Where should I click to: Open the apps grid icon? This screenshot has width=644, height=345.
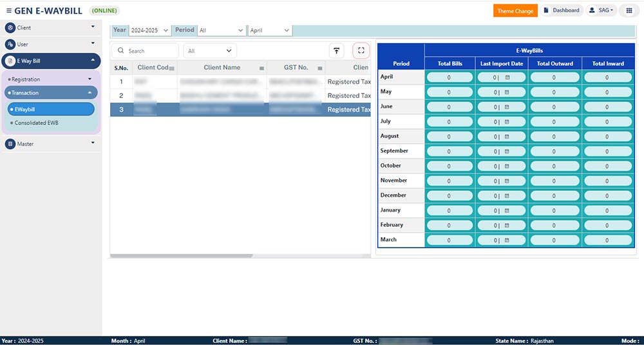(x=629, y=11)
